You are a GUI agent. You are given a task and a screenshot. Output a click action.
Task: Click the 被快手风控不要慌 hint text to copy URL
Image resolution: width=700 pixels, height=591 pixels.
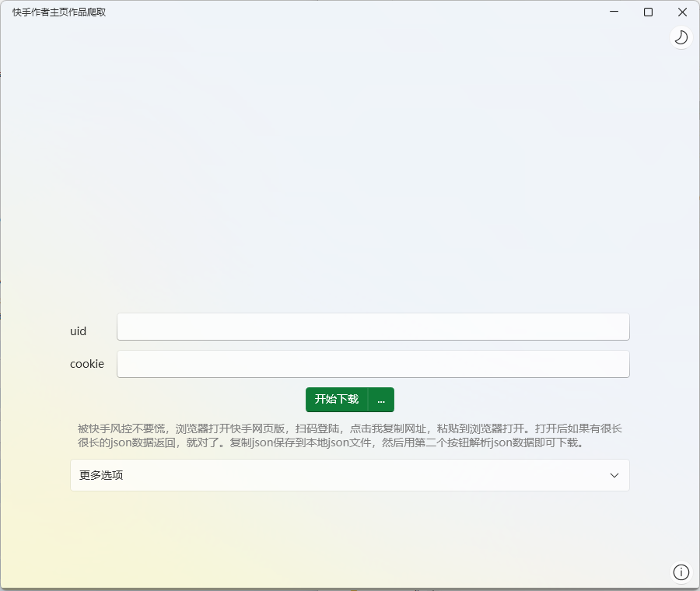[349, 435]
